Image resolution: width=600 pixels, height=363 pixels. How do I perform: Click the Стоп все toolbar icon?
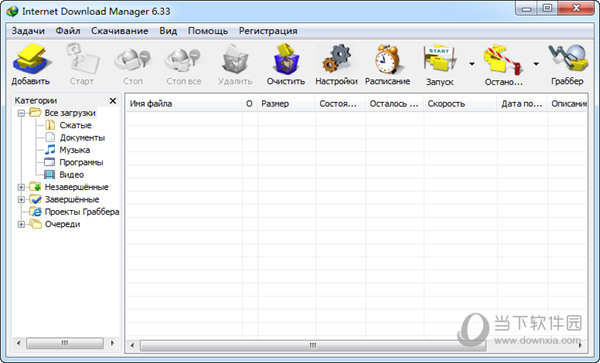pyautogui.click(x=183, y=60)
